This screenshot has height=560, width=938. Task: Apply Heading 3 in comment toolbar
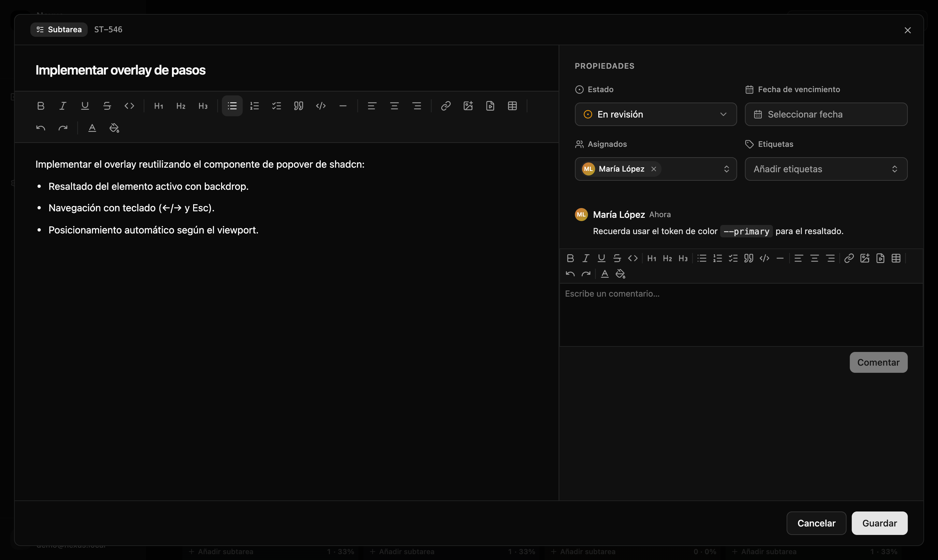683,258
